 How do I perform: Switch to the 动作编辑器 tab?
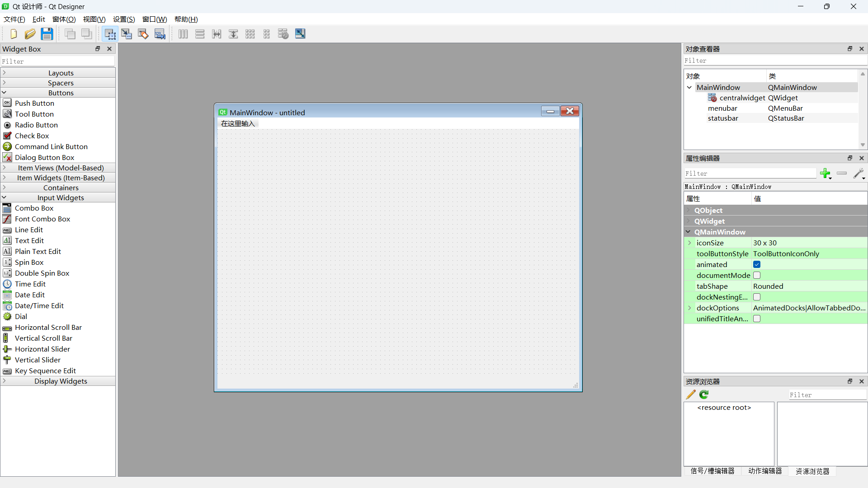coord(765,471)
